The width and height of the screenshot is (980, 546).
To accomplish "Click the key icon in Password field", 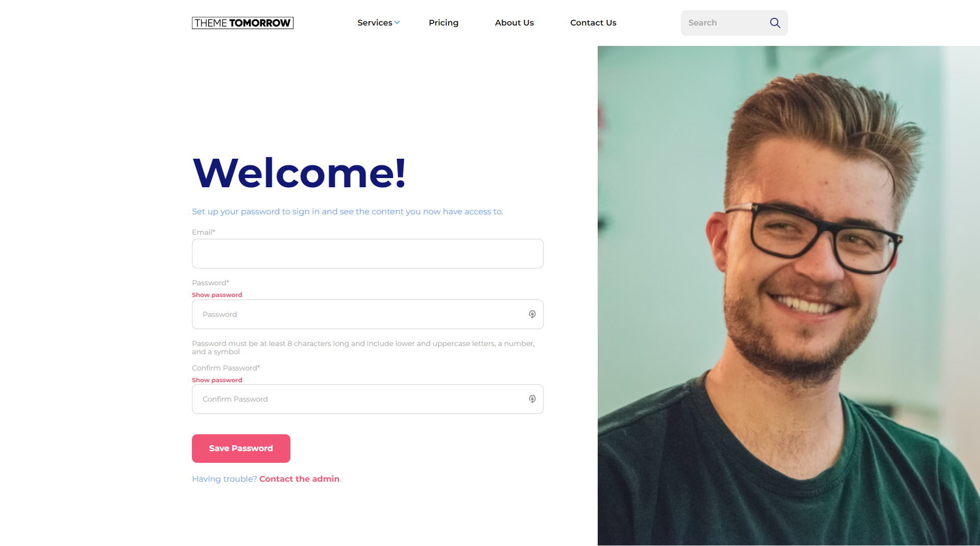I will point(532,314).
